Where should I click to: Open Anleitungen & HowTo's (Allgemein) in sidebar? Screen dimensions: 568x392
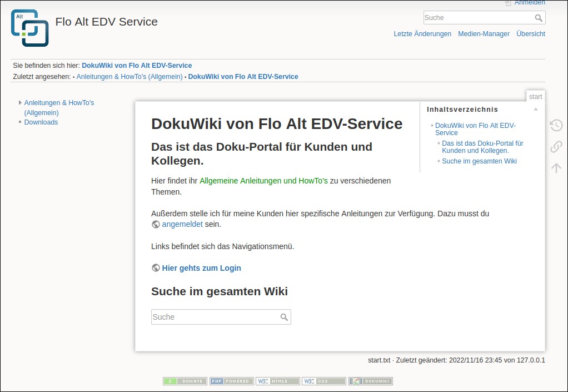pos(59,108)
